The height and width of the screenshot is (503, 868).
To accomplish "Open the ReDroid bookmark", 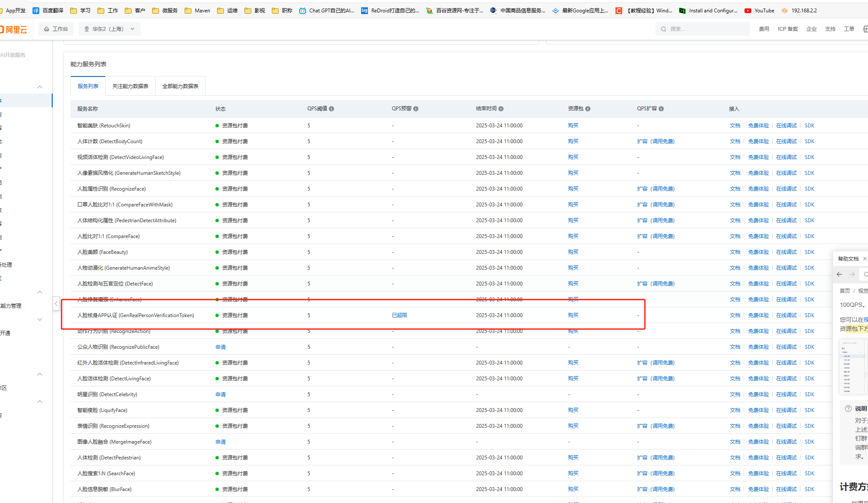I will click(x=390, y=10).
